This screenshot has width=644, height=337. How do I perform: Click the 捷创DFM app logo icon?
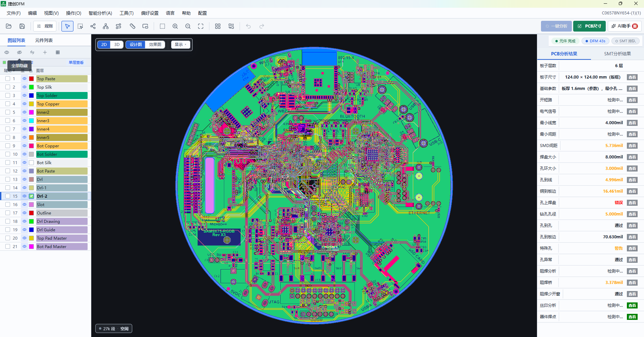[x=3, y=4]
